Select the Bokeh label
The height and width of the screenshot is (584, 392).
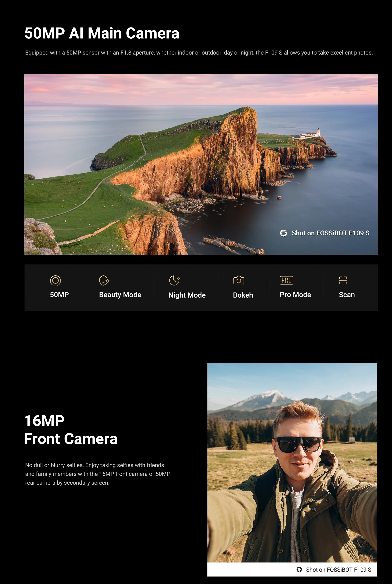click(x=243, y=295)
